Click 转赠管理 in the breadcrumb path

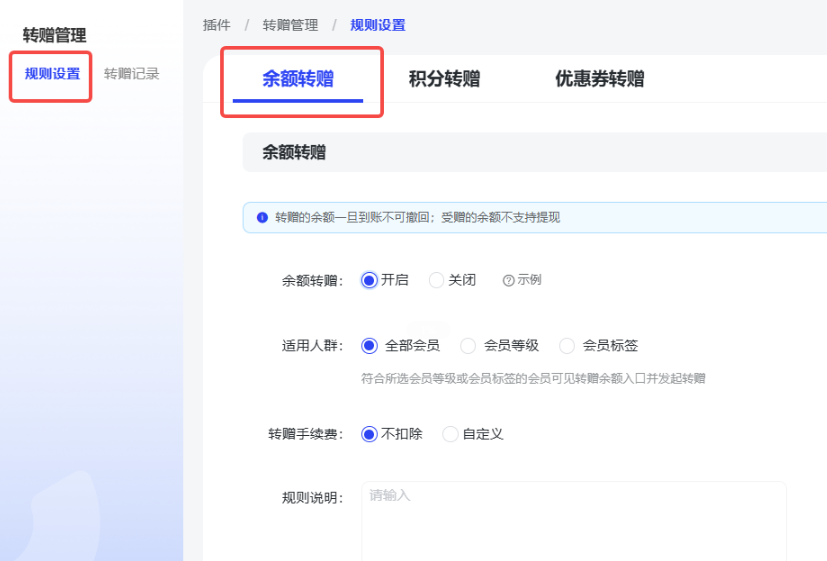[290, 25]
